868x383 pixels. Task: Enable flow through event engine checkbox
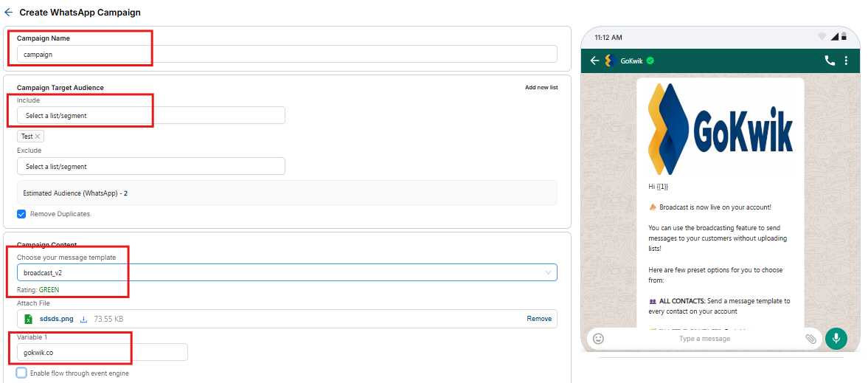point(21,373)
